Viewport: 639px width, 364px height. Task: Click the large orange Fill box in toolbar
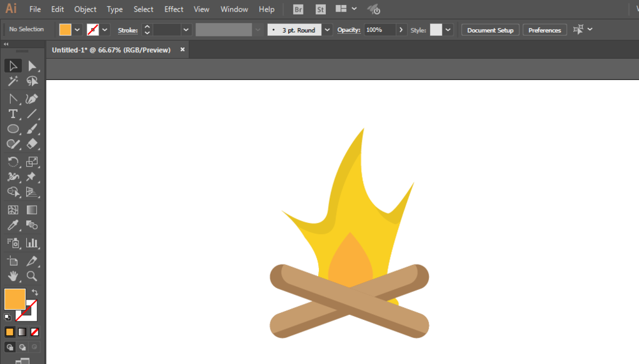15,300
